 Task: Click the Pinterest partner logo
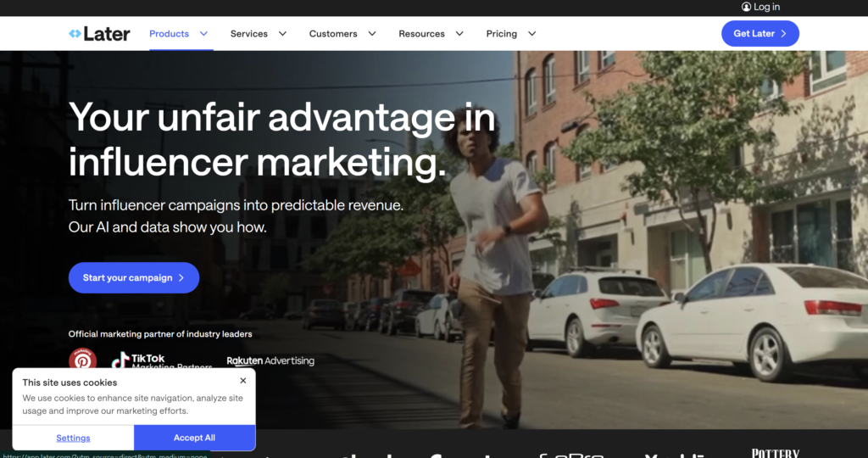click(x=83, y=360)
